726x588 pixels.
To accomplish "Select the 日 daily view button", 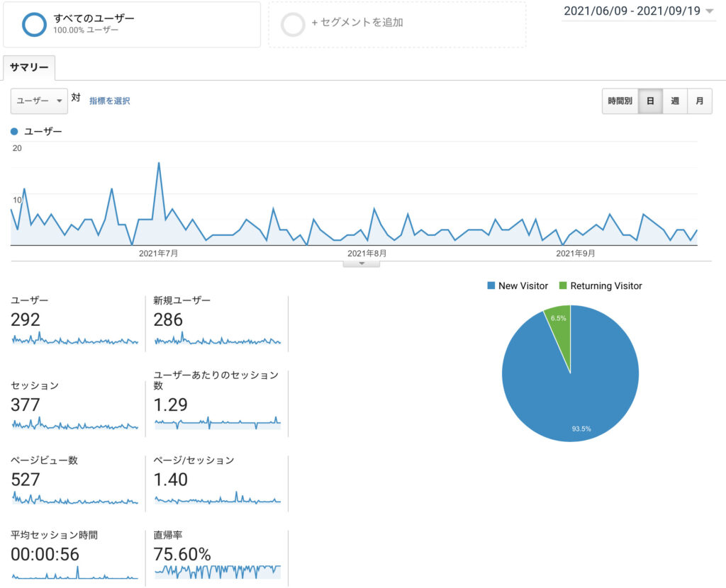I will 650,101.
